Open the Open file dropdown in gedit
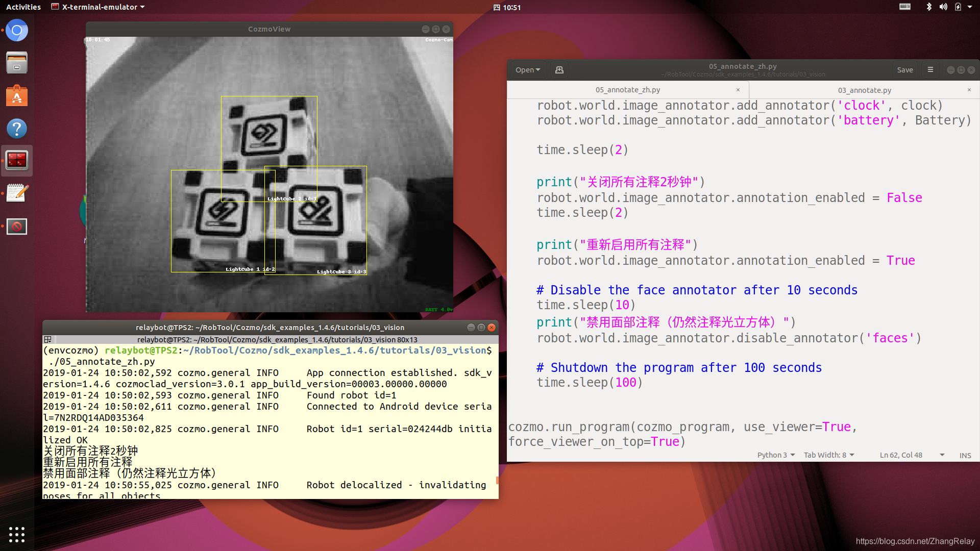Image resolution: width=980 pixels, height=551 pixels. (x=527, y=69)
